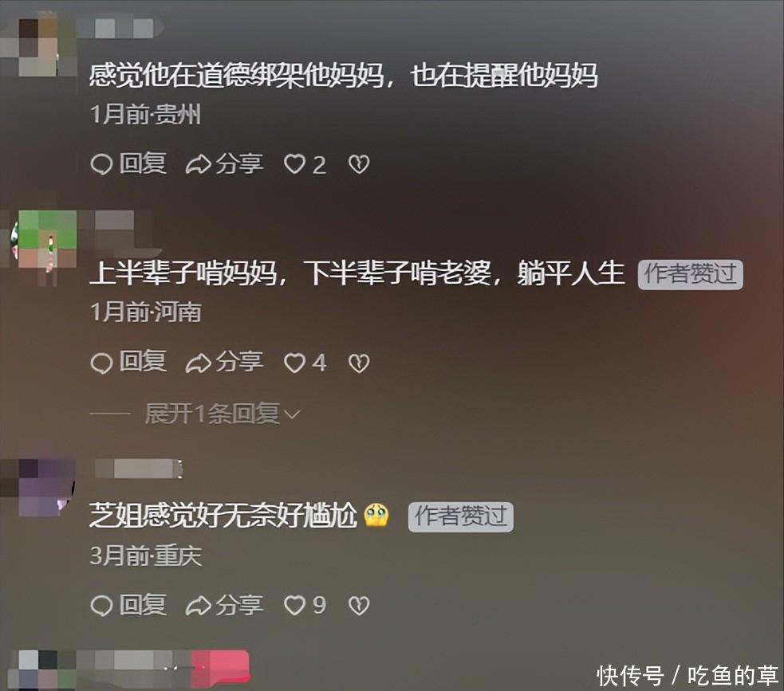This screenshot has height=691, width=784.
Task: Open the blurred username of Chongqing commenter
Action: (x=139, y=469)
